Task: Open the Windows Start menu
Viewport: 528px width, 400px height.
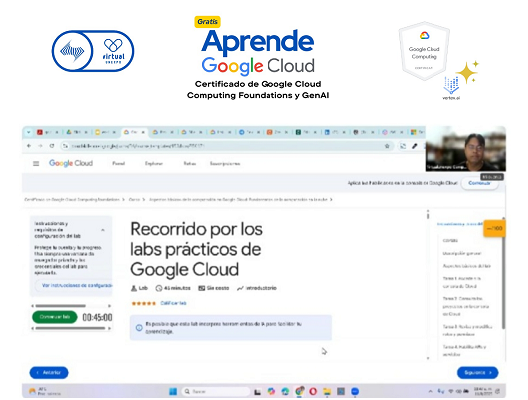Action: coord(173,392)
